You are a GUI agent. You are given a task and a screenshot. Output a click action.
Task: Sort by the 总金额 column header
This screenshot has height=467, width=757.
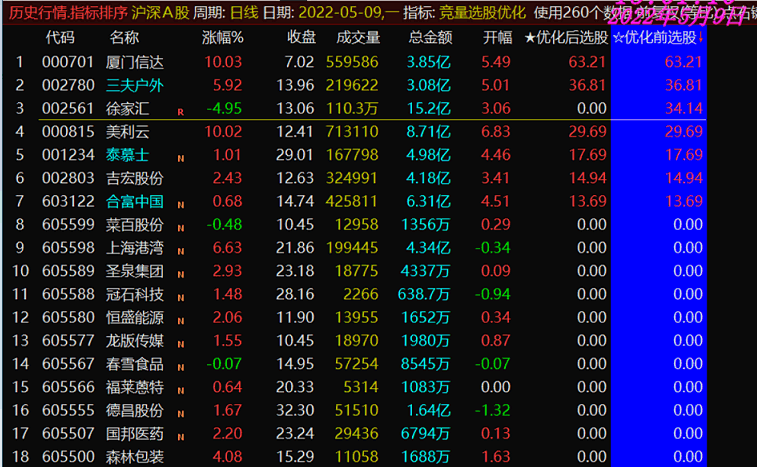coord(430,38)
